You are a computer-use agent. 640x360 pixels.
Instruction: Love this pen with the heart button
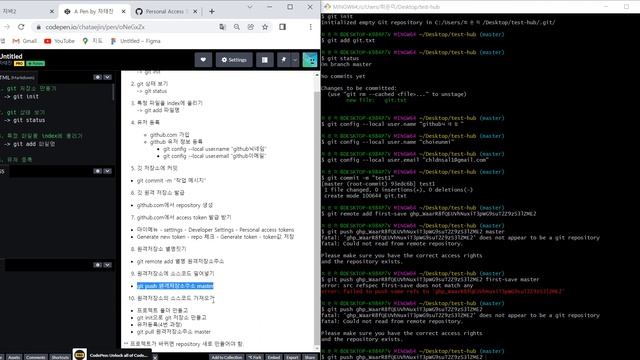point(203,60)
